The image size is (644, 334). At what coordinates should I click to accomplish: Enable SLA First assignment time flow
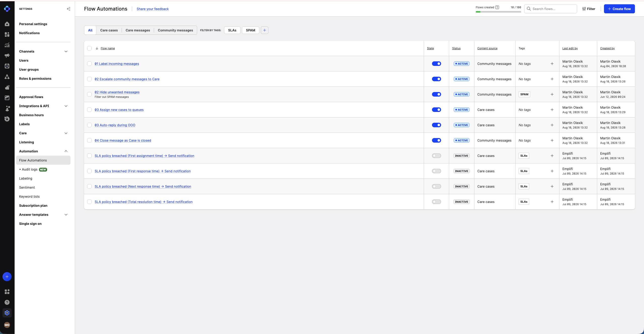[437, 156]
